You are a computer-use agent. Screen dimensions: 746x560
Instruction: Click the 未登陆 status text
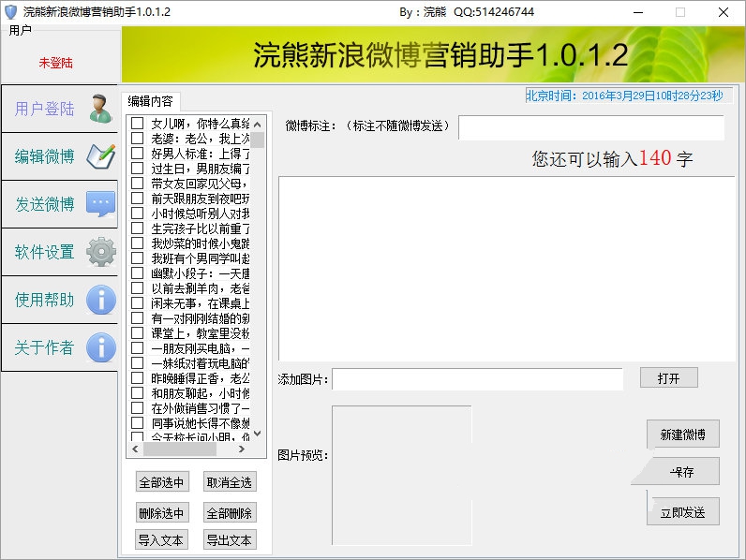tap(55, 63)
